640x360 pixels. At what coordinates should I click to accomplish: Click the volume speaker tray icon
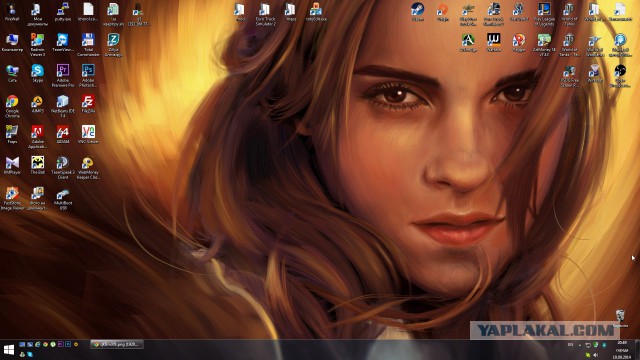point(596,355)
